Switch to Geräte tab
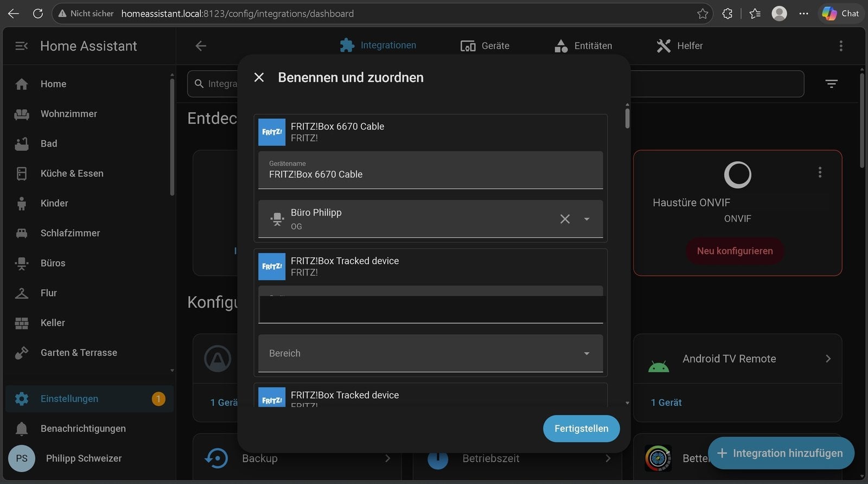 point(485,46)
